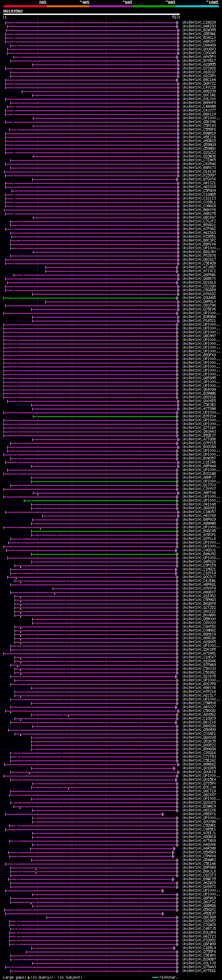Click the UniRef100_A7J887 label
The width and height of the screenshot is (222, 980).
tap(199, 267)
